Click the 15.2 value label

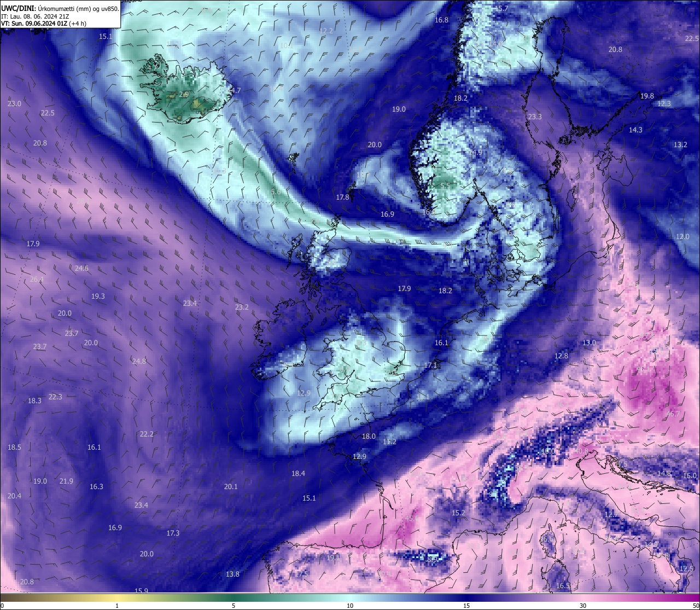[458, 513]
